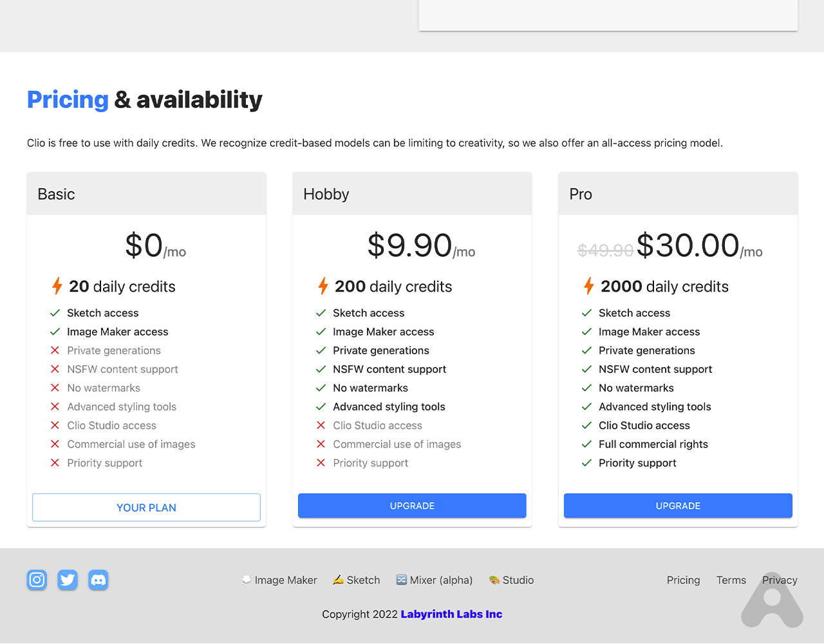Viewport: 824px width, 644px height.
Task: Upgrade to the Hobby plan
Action: pyautogui.click(x=412, y=506)
